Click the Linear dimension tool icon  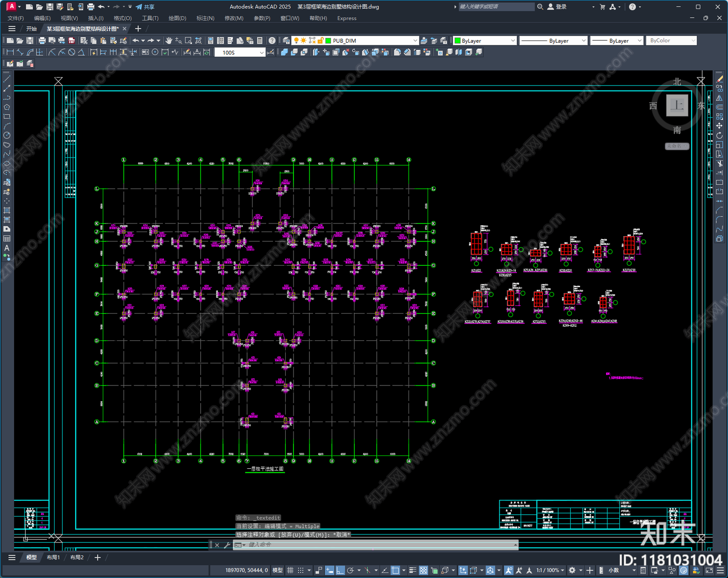10,52
